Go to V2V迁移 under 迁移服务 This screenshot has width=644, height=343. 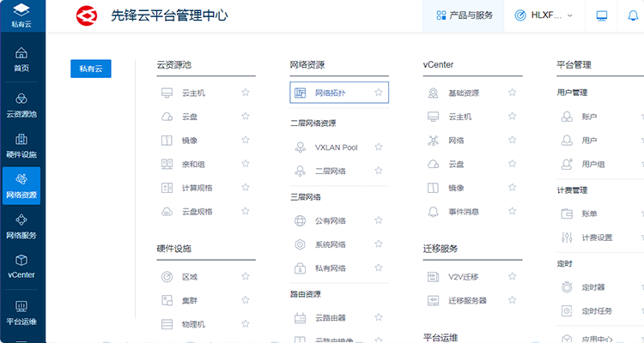tap(463, 277)
